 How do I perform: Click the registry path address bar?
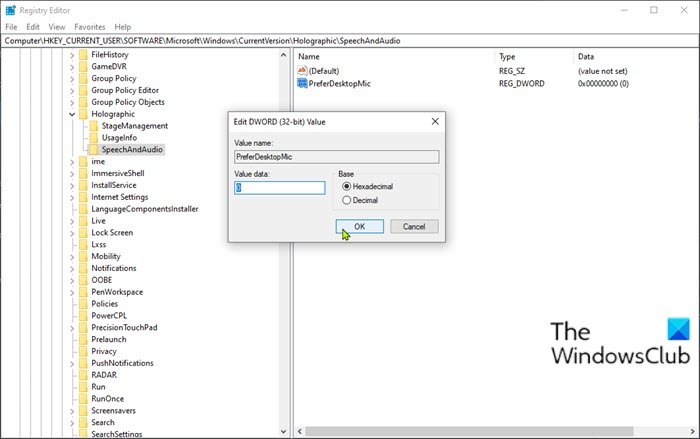tap(350, 41)
